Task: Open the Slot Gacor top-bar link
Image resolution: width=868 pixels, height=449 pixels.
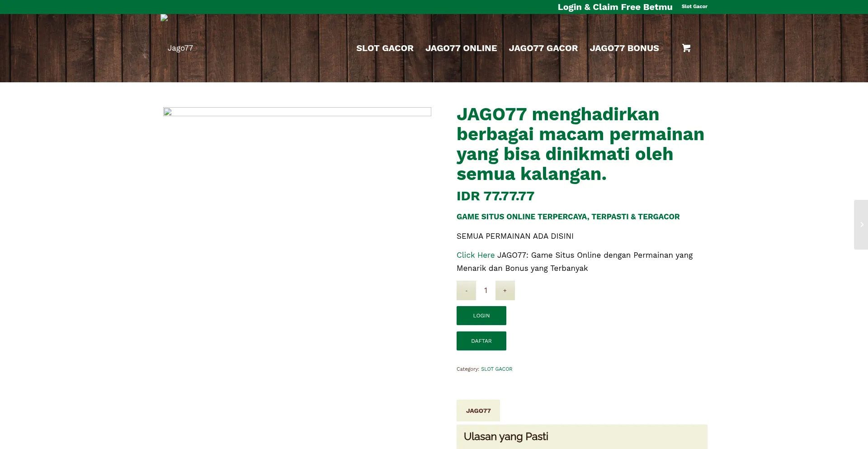Action: pyautogui.click(x=694, y=6)
